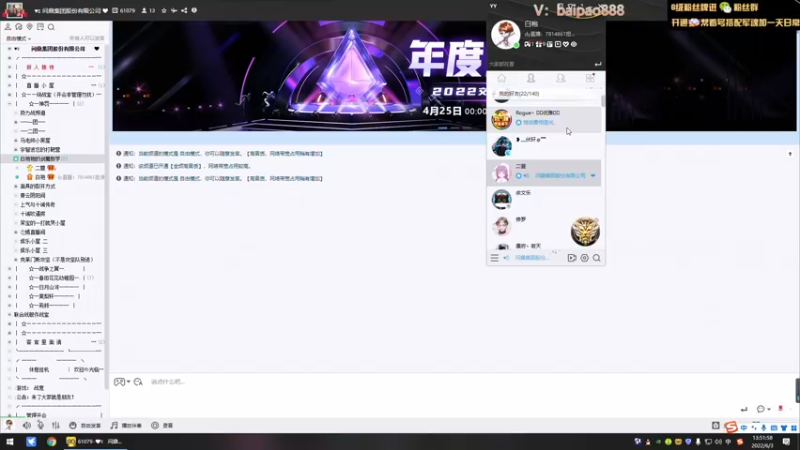Screen dimensions: 800x450
Task: Switch to the friends tab in YY panel
Action: point(531,78)
